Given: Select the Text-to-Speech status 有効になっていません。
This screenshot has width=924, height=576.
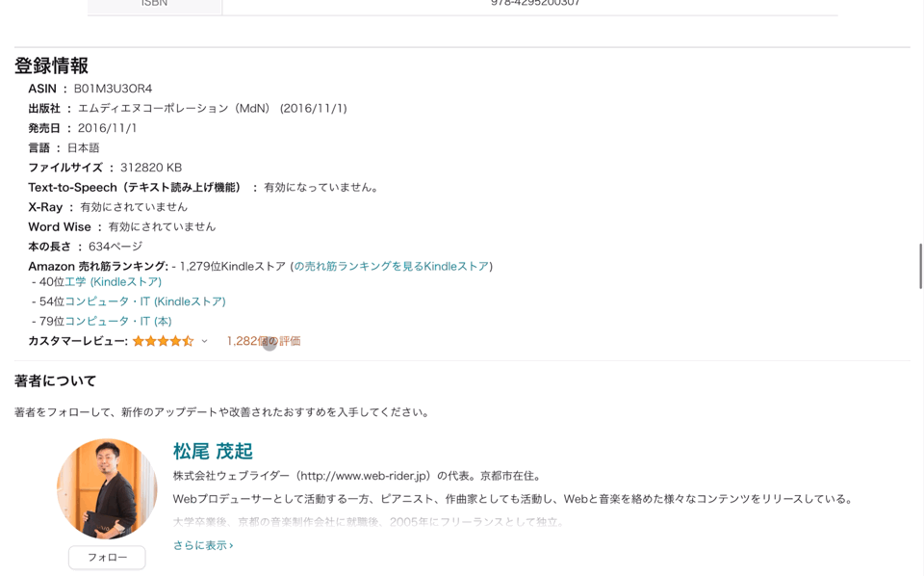Looking at the screenshot, I should coord(321,188).
